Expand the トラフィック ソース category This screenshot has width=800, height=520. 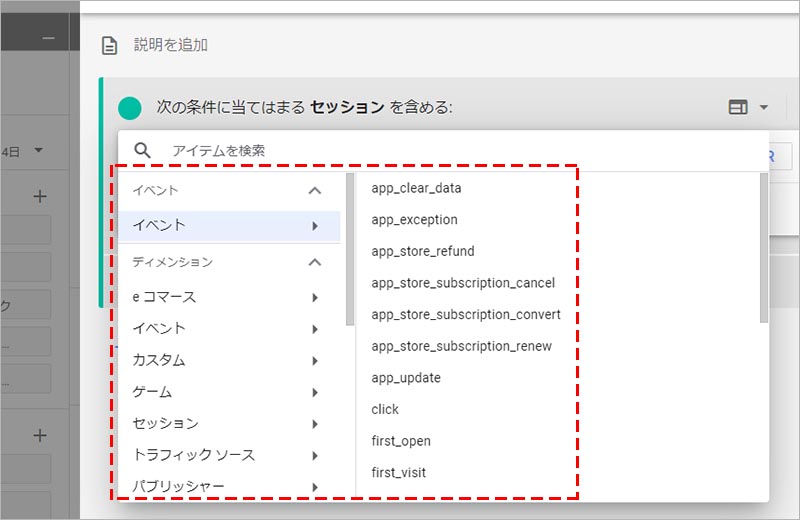tap(230, 455)
